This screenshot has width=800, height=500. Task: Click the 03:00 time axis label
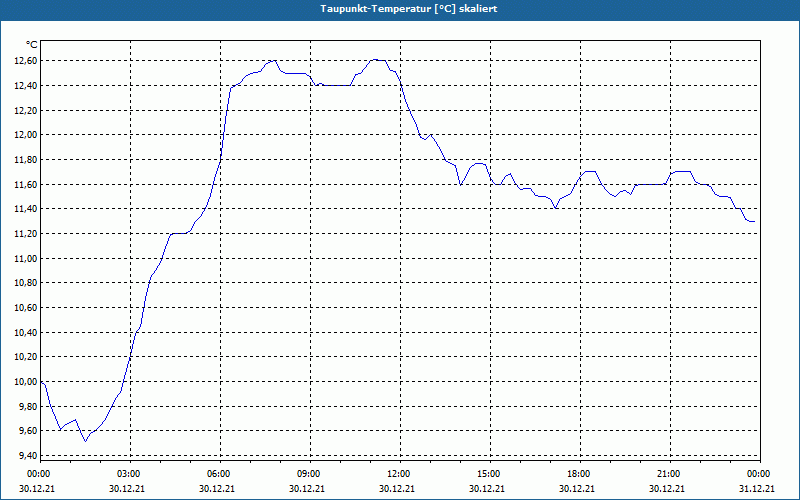click(x=130, y=474)
